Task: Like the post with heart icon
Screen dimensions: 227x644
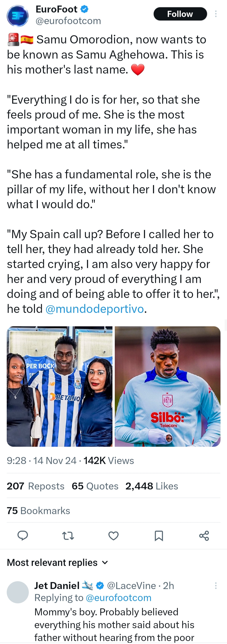Action: tap(113, 536)
